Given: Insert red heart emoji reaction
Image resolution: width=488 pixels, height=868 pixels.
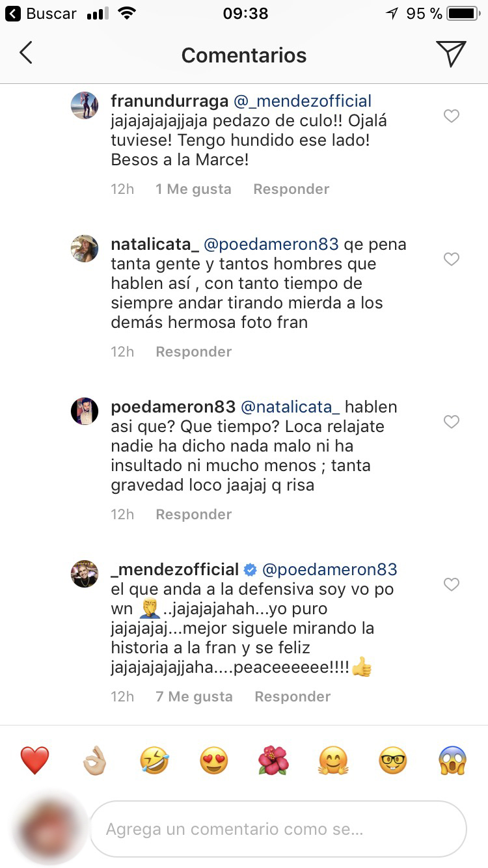Looking at the screenshot, I should (x=34, y=760).
